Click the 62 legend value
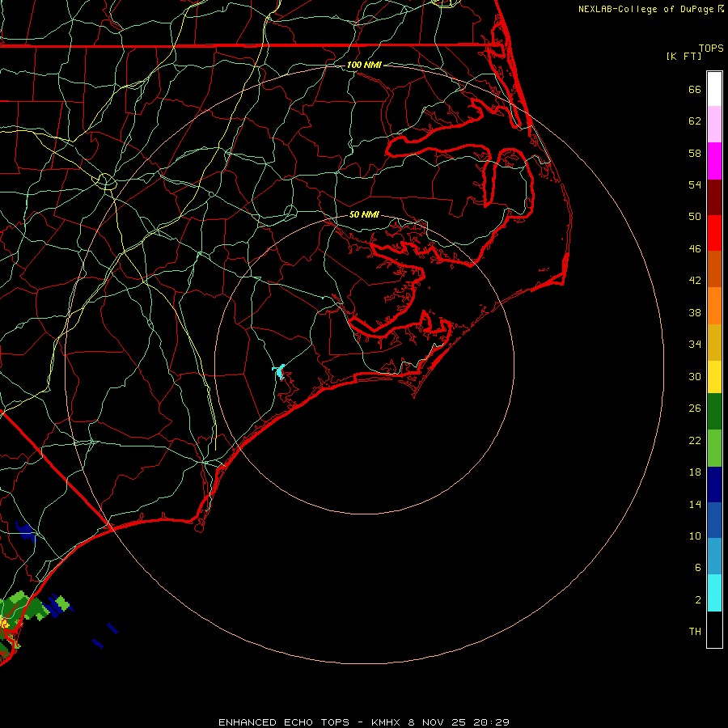Image resolution: width=728 pixels, height=728 pixels. point(695,121)
